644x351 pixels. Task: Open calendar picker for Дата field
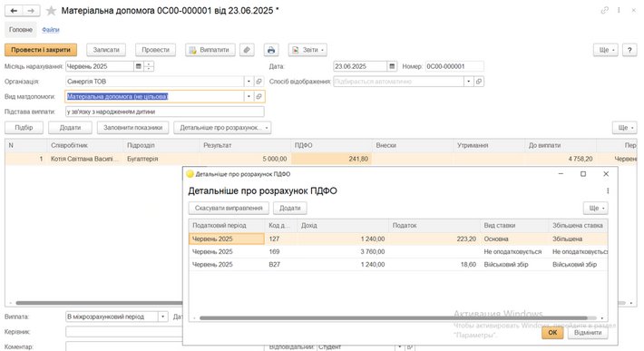pyautogui.click(x=392, y=66)
